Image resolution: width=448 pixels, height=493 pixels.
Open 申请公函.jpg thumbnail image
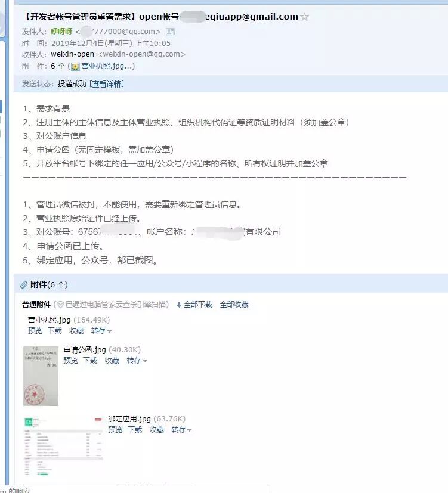[x=41, y=376]
